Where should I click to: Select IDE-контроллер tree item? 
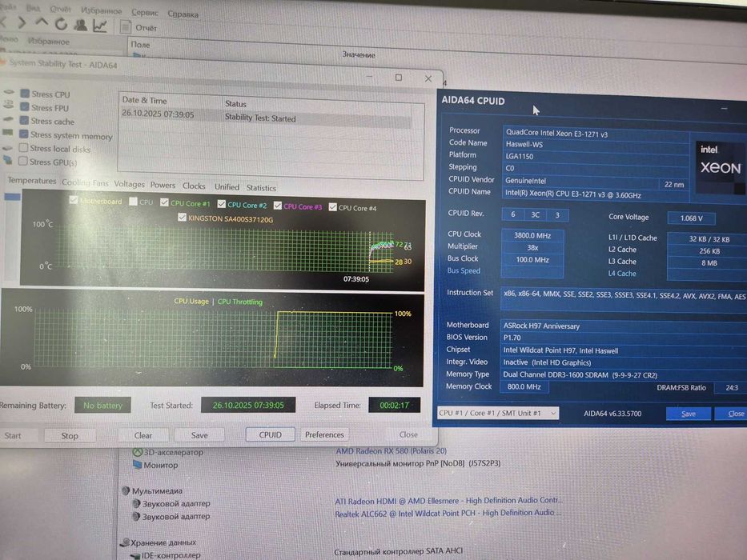[x=165, y=554]
